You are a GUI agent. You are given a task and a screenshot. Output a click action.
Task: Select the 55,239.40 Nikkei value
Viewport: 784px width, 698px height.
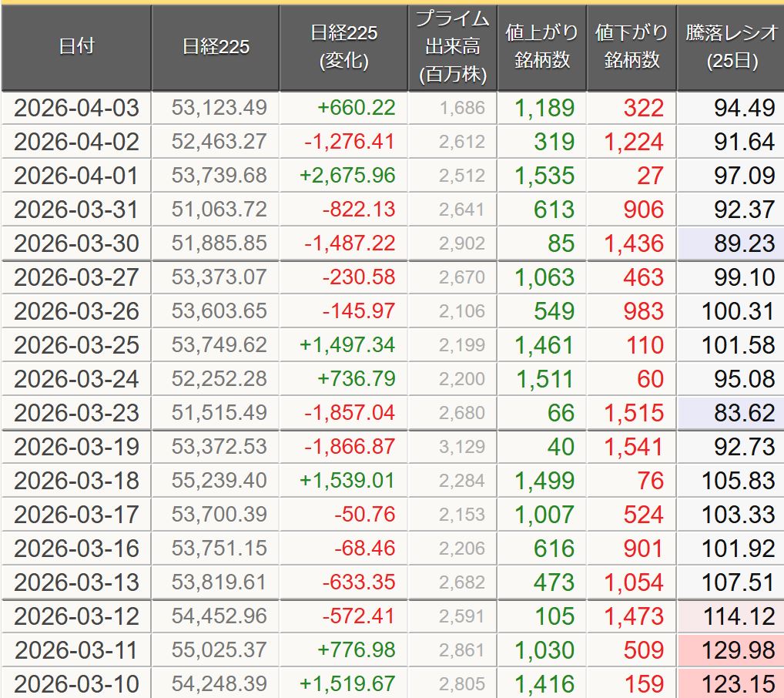tap(219, 481)
